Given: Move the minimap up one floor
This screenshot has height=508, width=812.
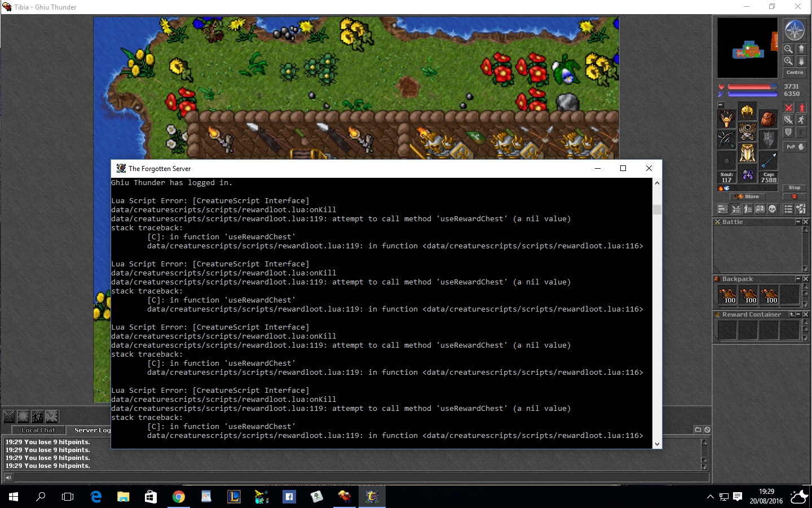Looking at the screenshot, I should pos(801,49).
